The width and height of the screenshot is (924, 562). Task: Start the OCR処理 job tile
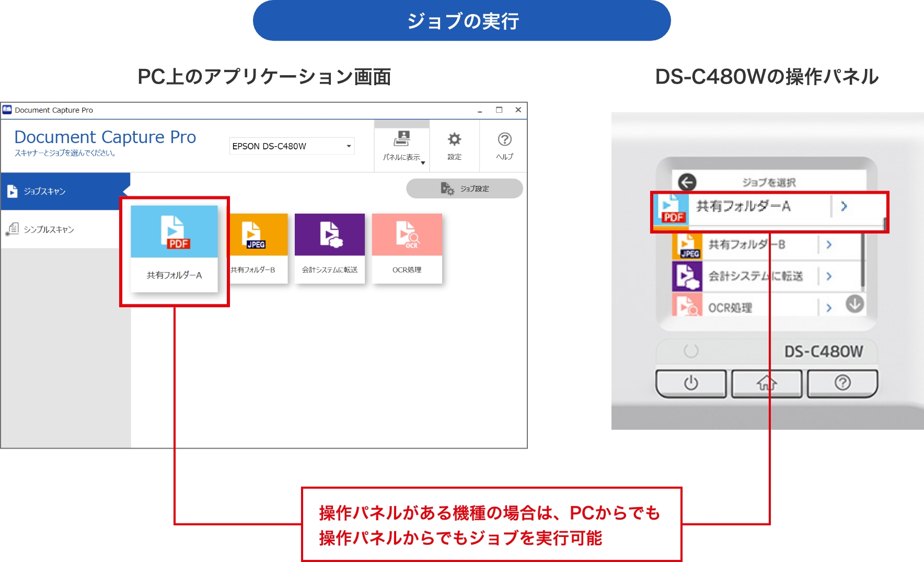pos(407,249)
